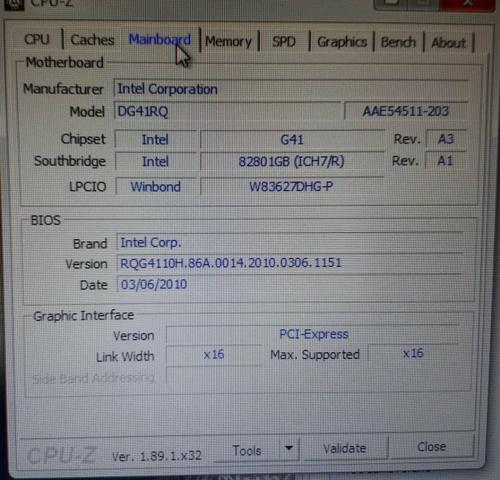Click the Max. Supported label
This screenshot has width=500, height=480.
tap(315, 354)
